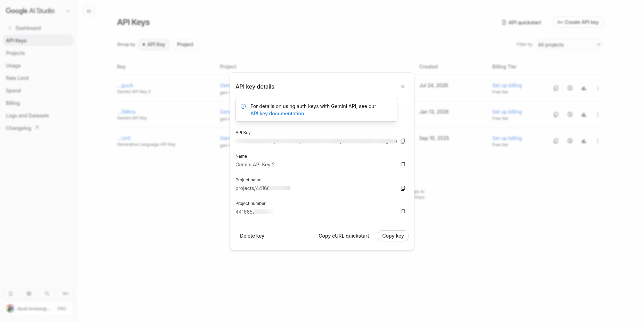Copy the ...rzr0 key from its row
This screenshot has width=644, height=322.
(556, 141)
